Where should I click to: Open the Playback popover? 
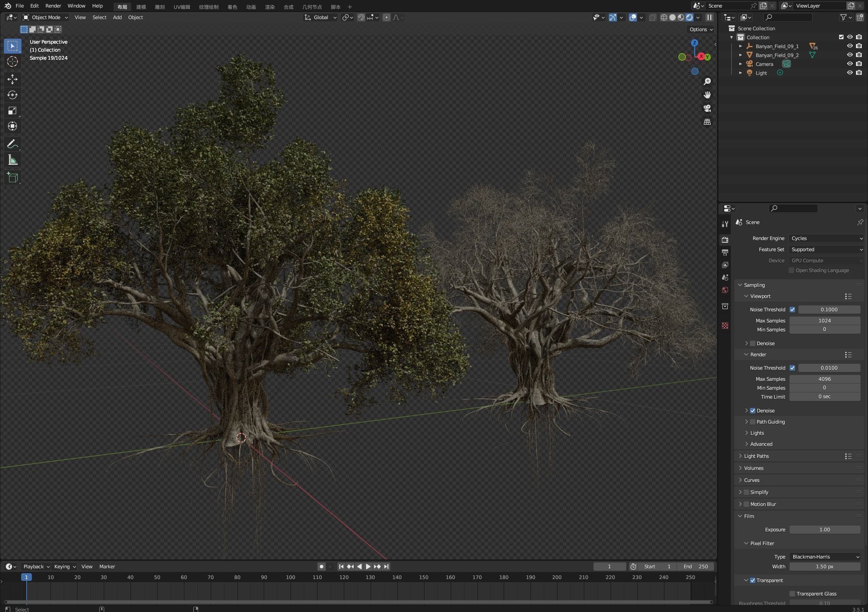36,567
